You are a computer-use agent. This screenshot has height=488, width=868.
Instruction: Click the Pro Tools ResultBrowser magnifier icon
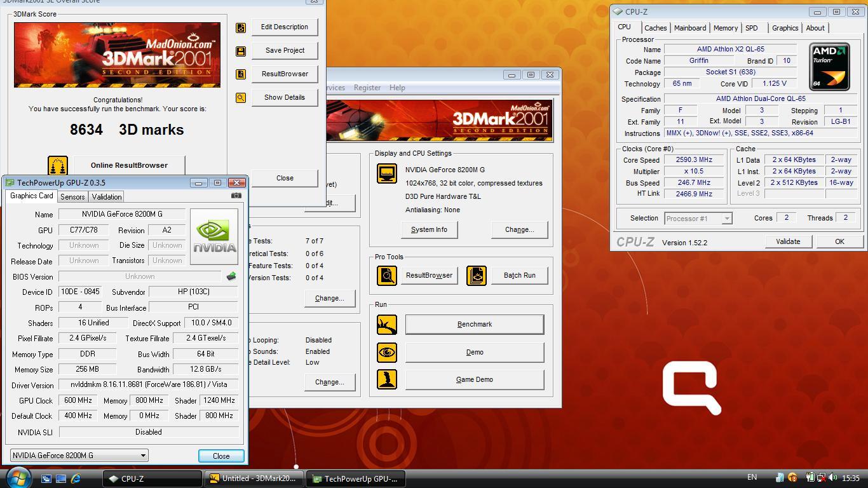(x=387, y=275)
